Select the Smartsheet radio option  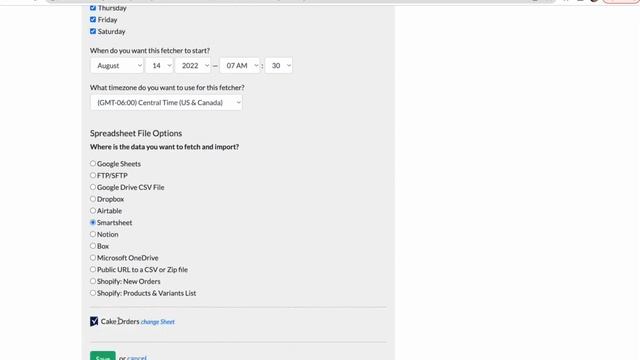coord(93,222)
